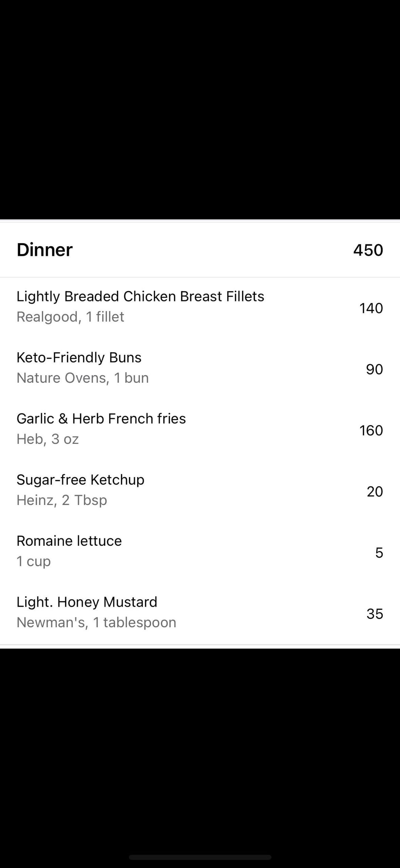This screenshot has height=868, width=400.
Task: Tap the 140 calorie value
Action: point(371,308)
